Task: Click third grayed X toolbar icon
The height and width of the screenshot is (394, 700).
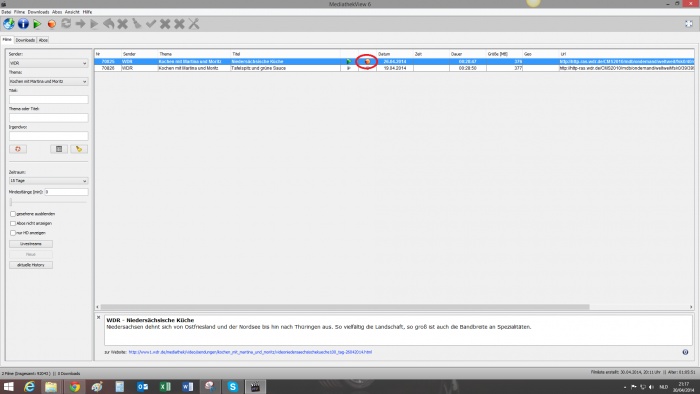Action: (x=179, y=24)
